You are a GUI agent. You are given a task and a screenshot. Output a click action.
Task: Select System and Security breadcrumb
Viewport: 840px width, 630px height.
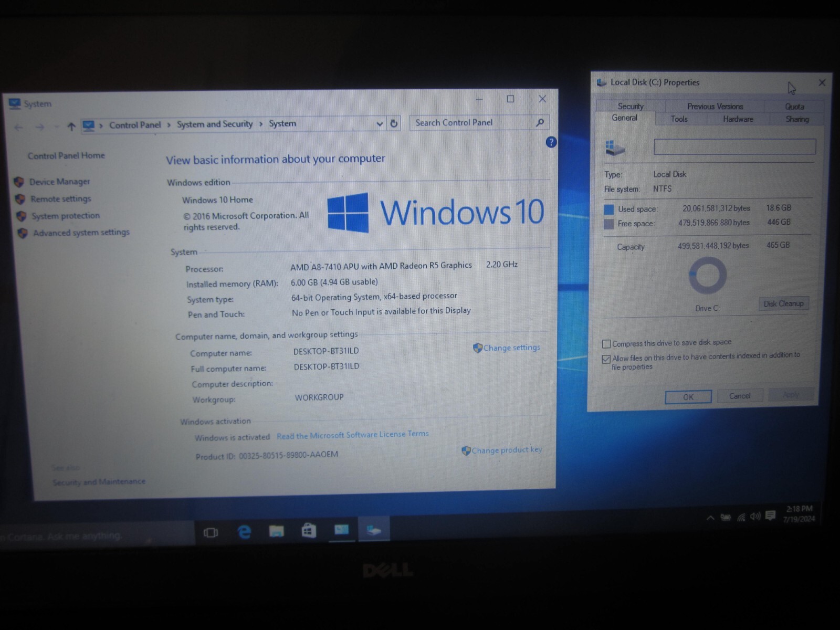(215, 124)
